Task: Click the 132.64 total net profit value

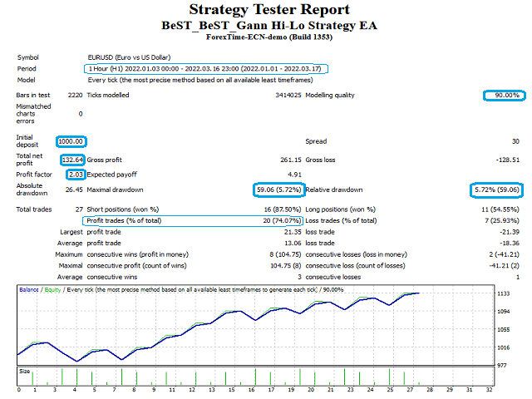Action: [72, 160]
